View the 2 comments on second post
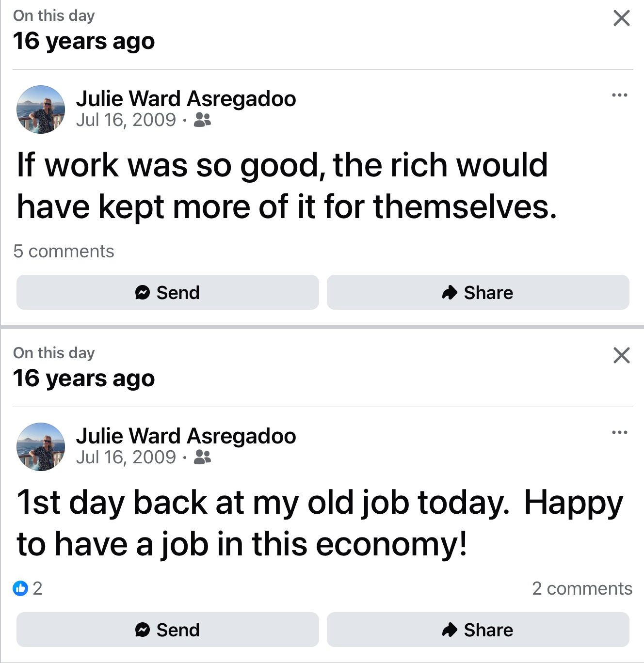The height and width of the screenshot is (663, 644). [x=582, y=588]
